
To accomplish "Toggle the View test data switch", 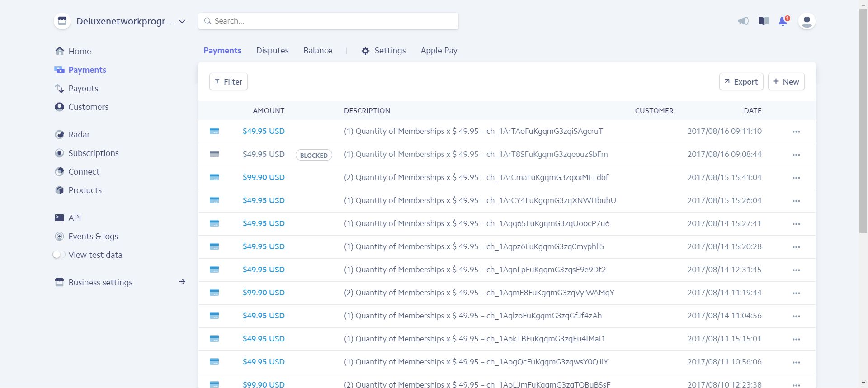I will pos(59,255).
